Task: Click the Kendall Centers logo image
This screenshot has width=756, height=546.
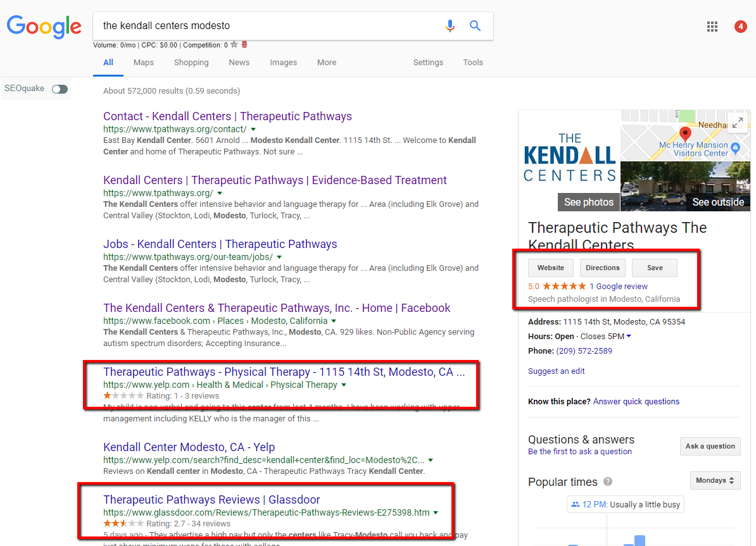Action: point(569,158)
